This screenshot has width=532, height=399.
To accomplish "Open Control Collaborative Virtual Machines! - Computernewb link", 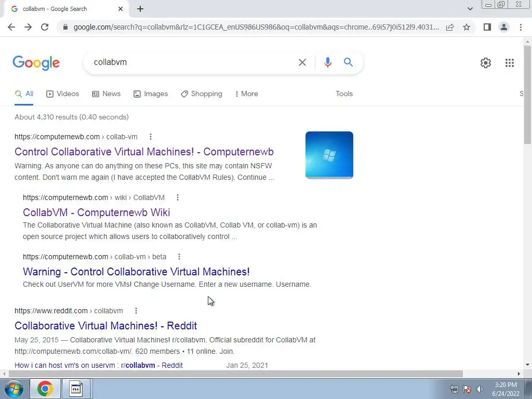I will pos(144,152).
